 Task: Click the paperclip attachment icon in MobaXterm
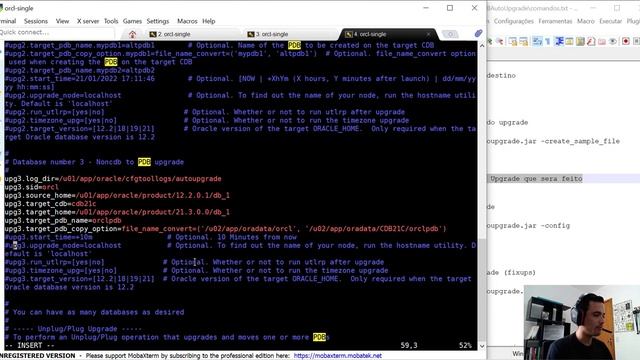click(x=478, y=33)
